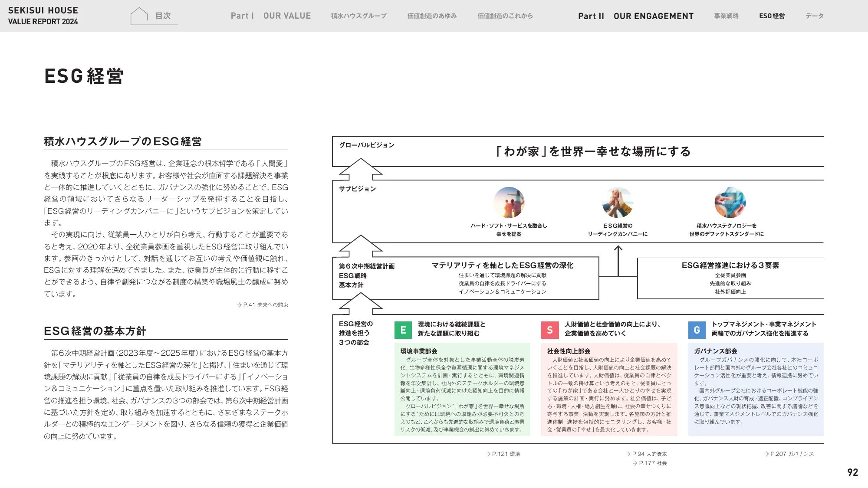Viewport: 868px width, 488px height.
Task: Click the ガバナンス部会 heading
Action: pyautogui.click(x=716, y=351)
